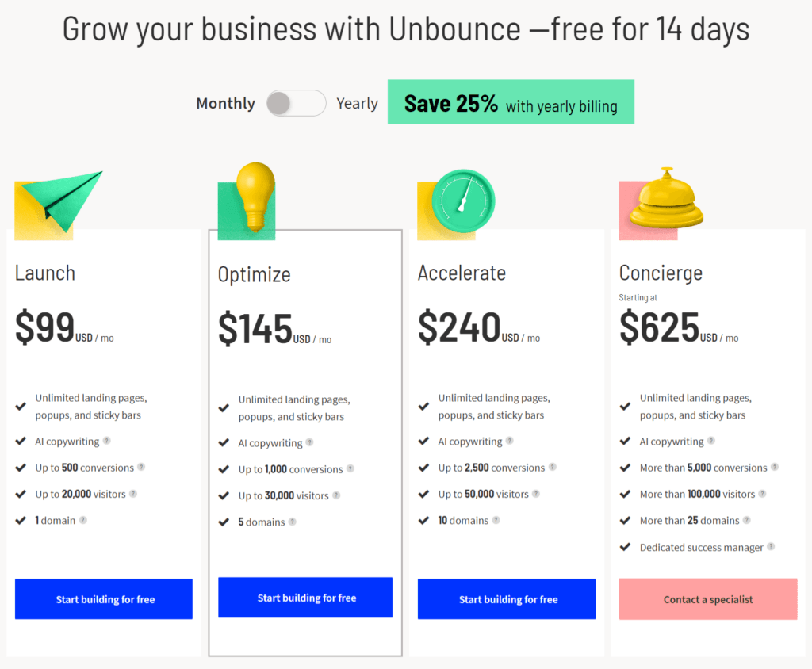Open tooltip for Launch's 500 conversions limit
This screenshot has width=812, height=669.
[143, 468]
